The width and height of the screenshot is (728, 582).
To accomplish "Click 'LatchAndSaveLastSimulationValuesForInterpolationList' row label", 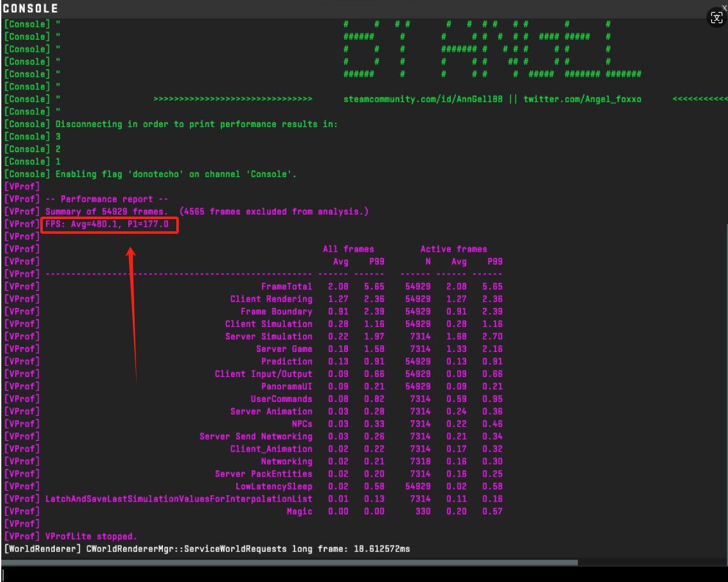I will pos(179,500).
